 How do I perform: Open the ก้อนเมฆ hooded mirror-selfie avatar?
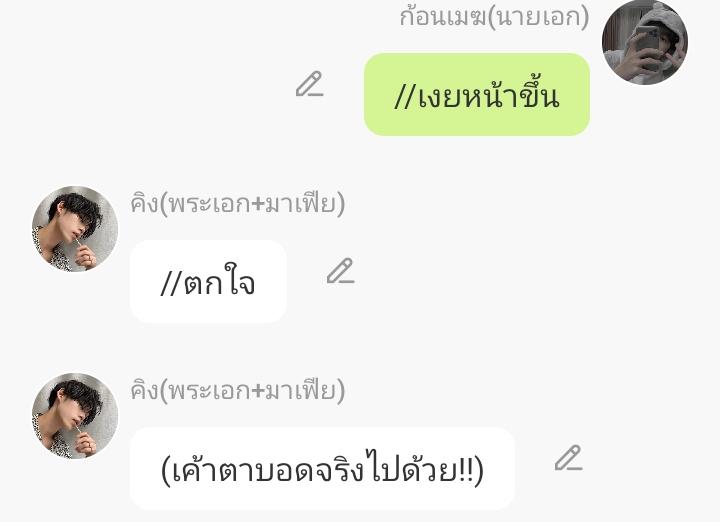645,42
